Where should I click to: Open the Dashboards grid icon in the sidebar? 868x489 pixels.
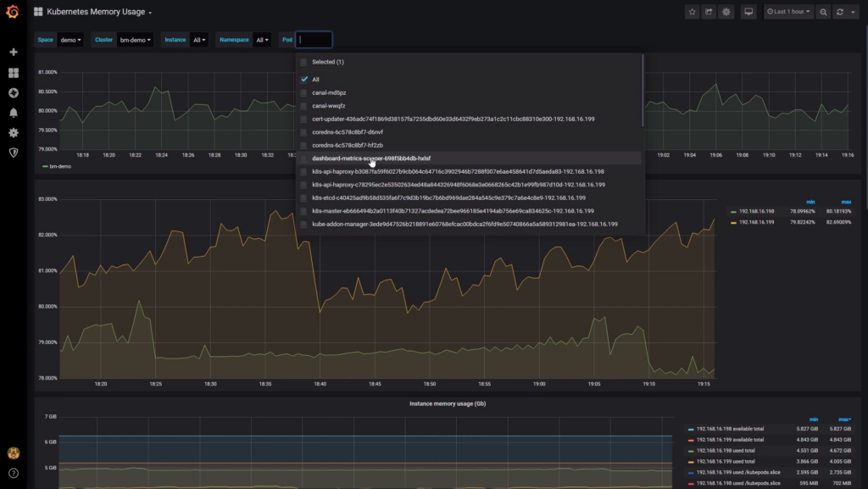[14, 73]
